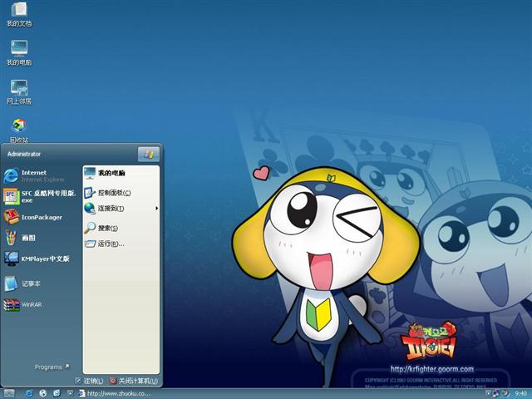Click Administrator user name in start menu

(24, 154)
